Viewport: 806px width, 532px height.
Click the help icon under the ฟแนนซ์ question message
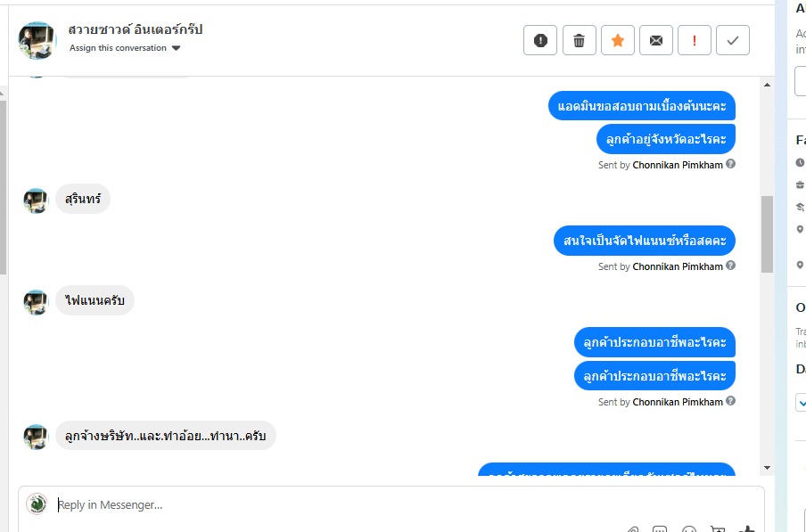(730, 266)
